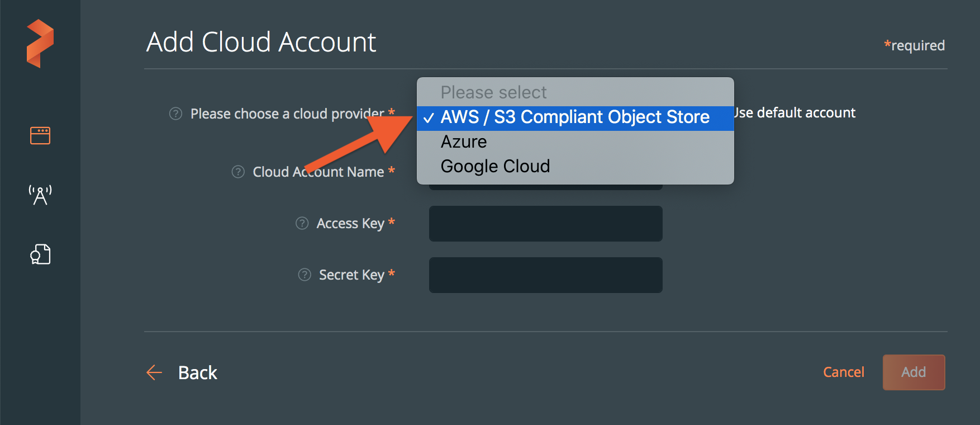
Task: Toggle the 'Use default account' option label
Action: tap(796, 113)
